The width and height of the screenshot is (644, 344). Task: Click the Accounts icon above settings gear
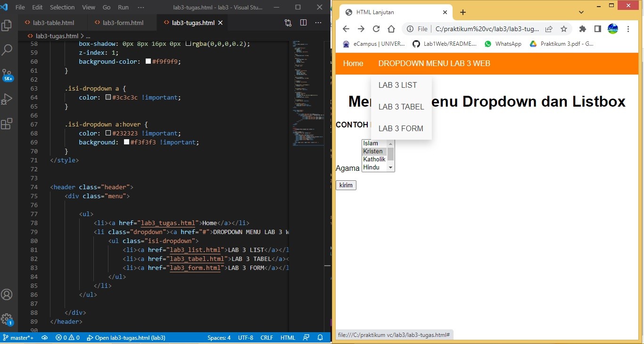7,294
